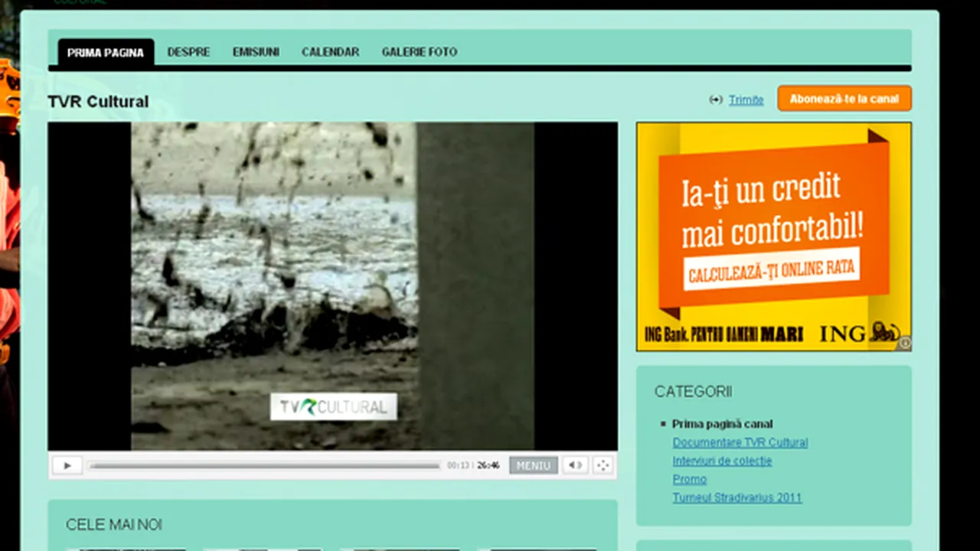Click the CELE MAI NOI section heading
This screenshot has width=980, height=551.
tap(114, 525)
